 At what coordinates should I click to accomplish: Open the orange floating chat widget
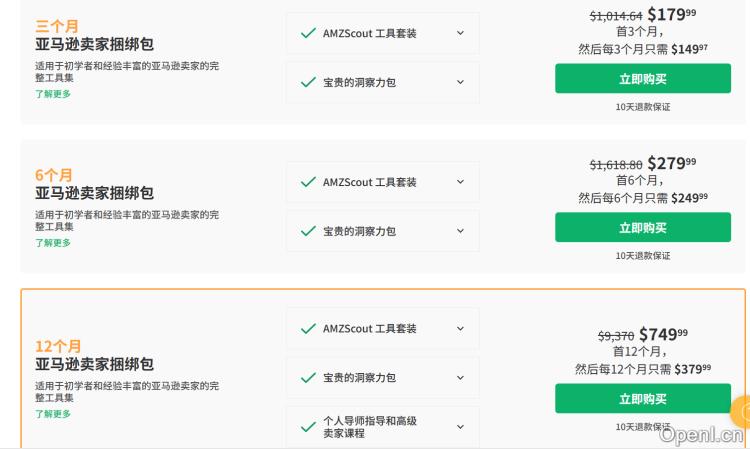742,410
